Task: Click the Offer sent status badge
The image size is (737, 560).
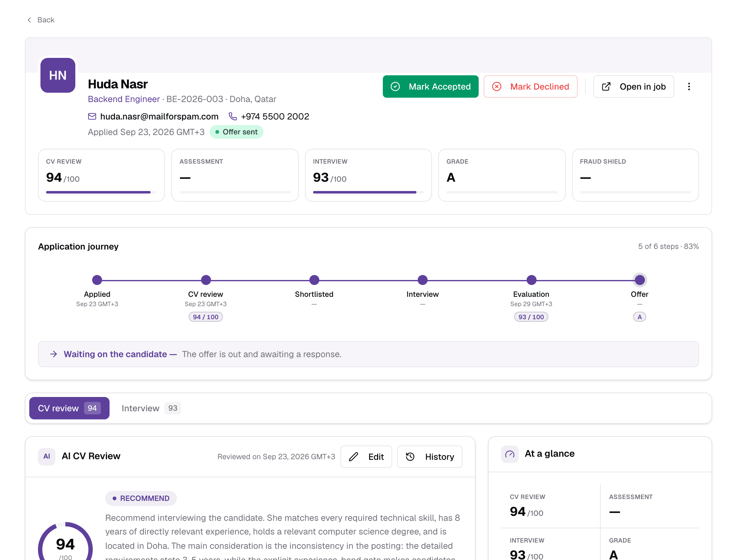Action: [x=236, y=132]
